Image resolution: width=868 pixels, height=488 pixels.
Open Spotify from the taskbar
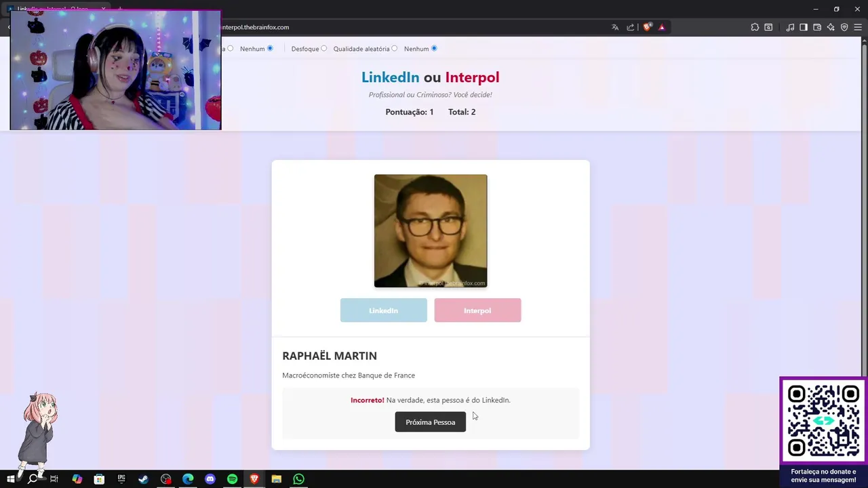pos(232,479)
